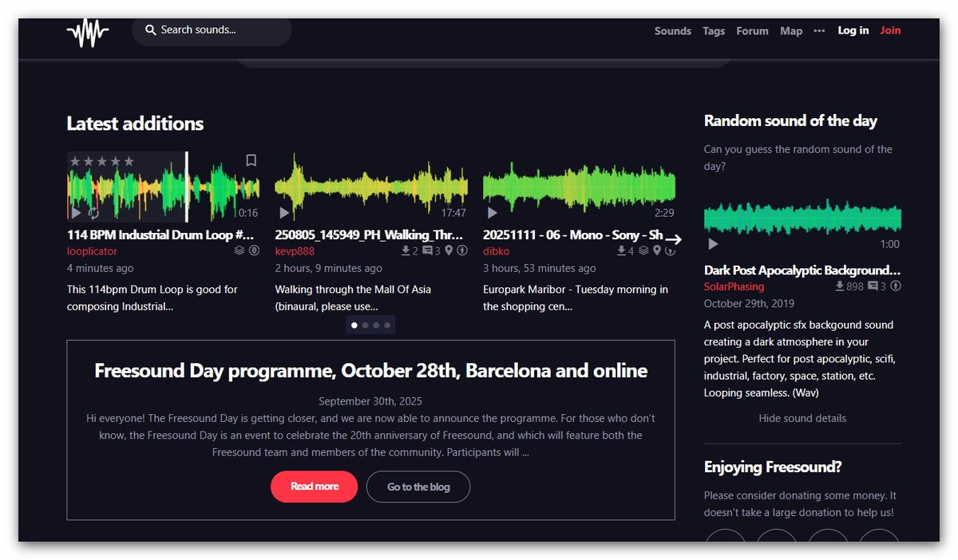The image size is (958, 560).
Task: Play the 114 BPM Industrial Drum Loop sound
Action: 76,213
